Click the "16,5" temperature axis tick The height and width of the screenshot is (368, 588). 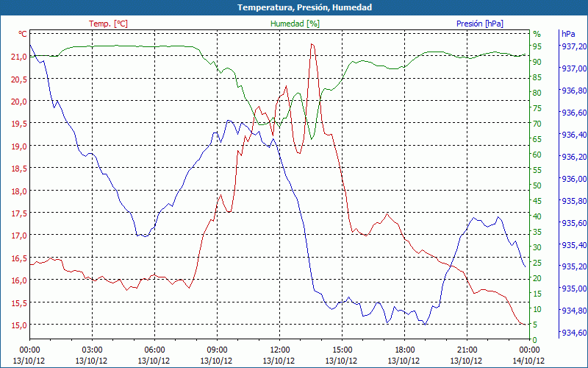(x=18, y=258)
